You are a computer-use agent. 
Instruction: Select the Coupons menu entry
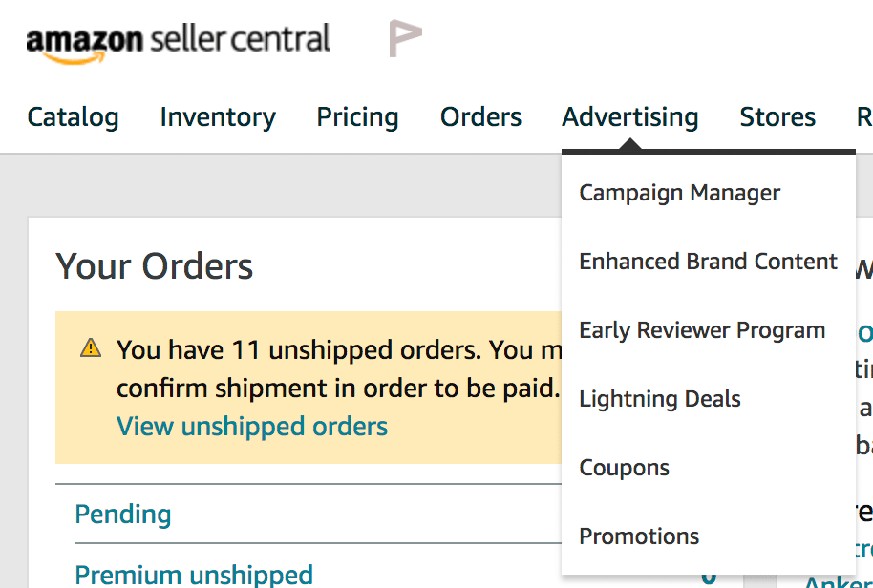tap(624, 468)
